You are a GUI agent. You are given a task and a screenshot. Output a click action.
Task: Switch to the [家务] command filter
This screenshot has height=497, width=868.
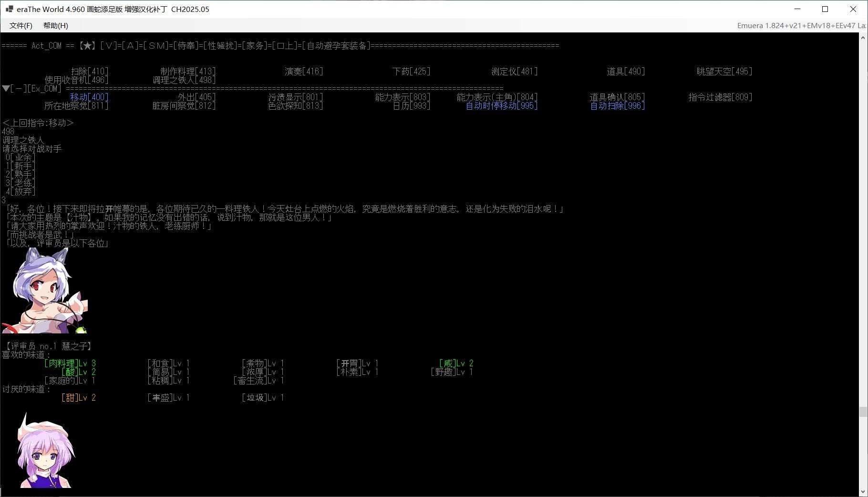pos(255,46)
